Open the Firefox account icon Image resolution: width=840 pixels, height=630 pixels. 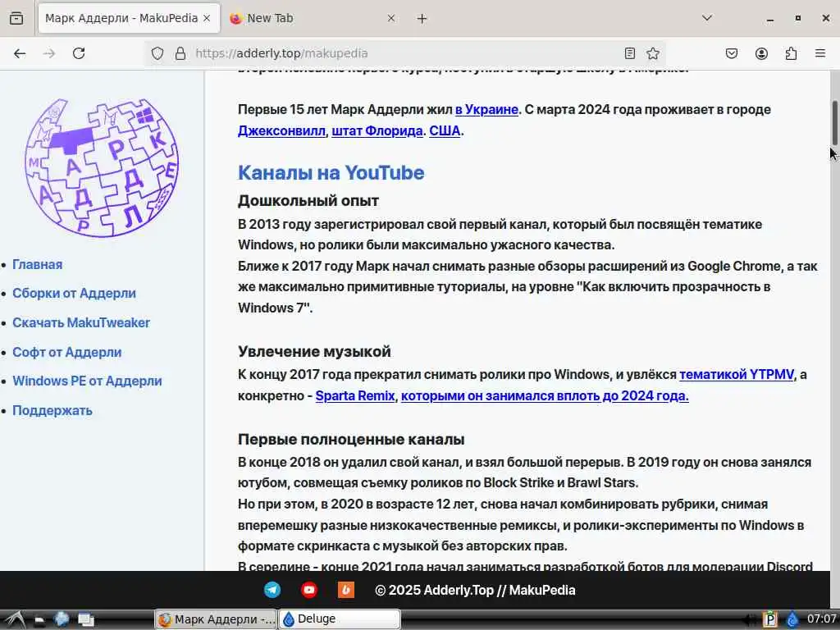[x=761, y=53]
